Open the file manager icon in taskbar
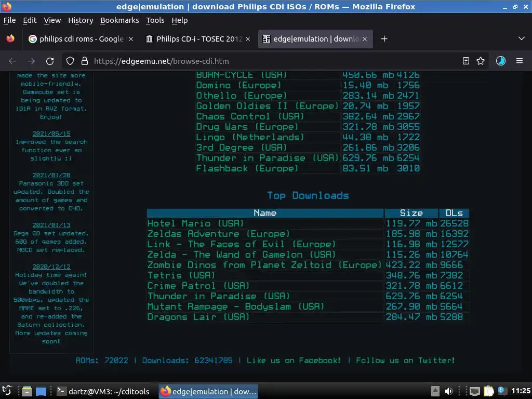 tap(27, 391)
